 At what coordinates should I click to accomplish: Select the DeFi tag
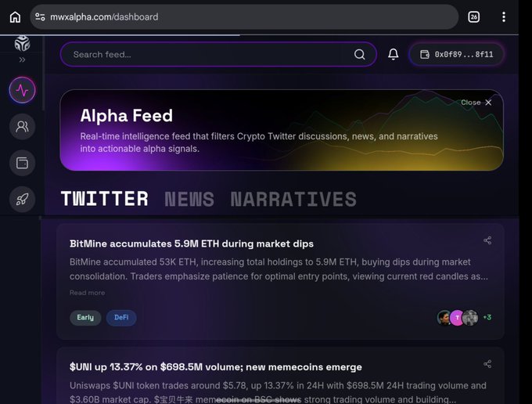click(x=121, y=317)
